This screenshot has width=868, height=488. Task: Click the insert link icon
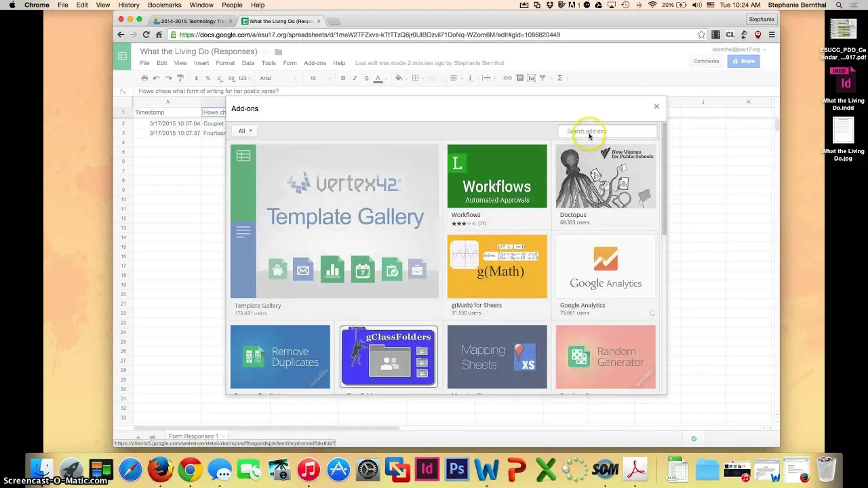pos(507,78)
